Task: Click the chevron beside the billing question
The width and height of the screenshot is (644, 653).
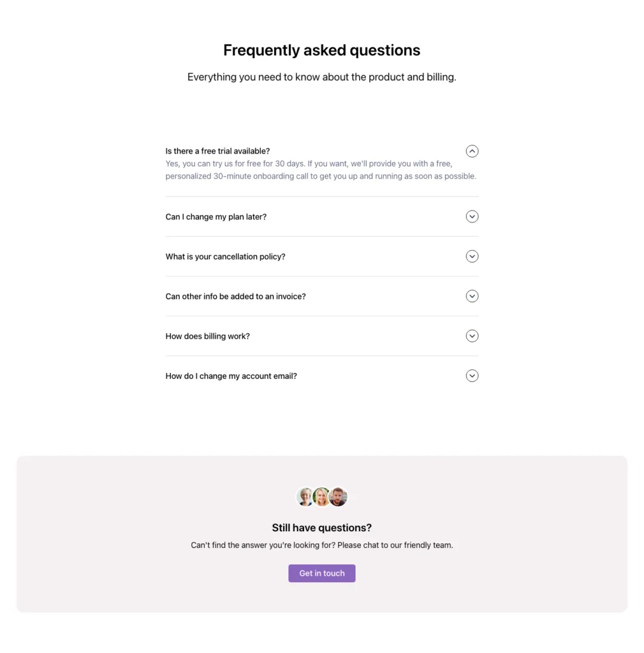Action: [x=472, y=335]
